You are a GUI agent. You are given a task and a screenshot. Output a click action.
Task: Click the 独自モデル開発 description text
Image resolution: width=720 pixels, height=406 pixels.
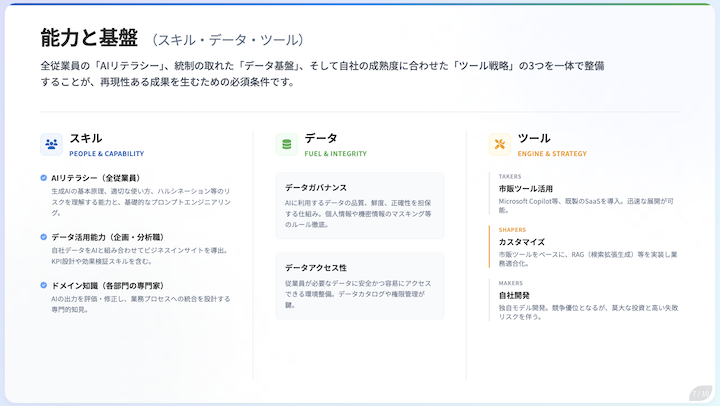[x=589, y=312]
